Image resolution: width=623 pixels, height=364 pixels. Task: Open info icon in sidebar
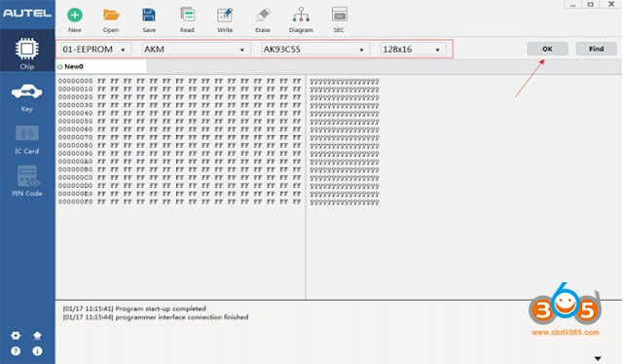[37, 351]
